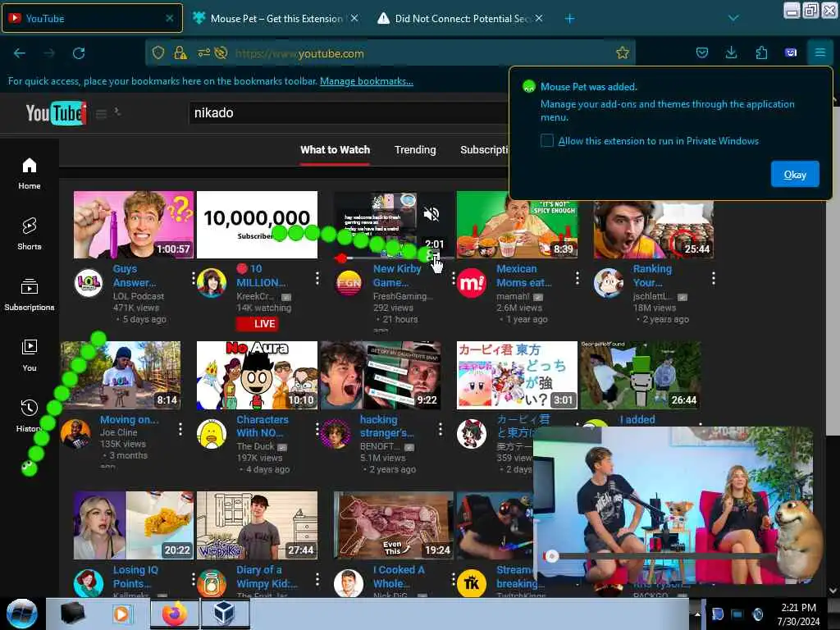
Task: Toggle the YouTube guide menu icon
Action: tap(101, 113)
